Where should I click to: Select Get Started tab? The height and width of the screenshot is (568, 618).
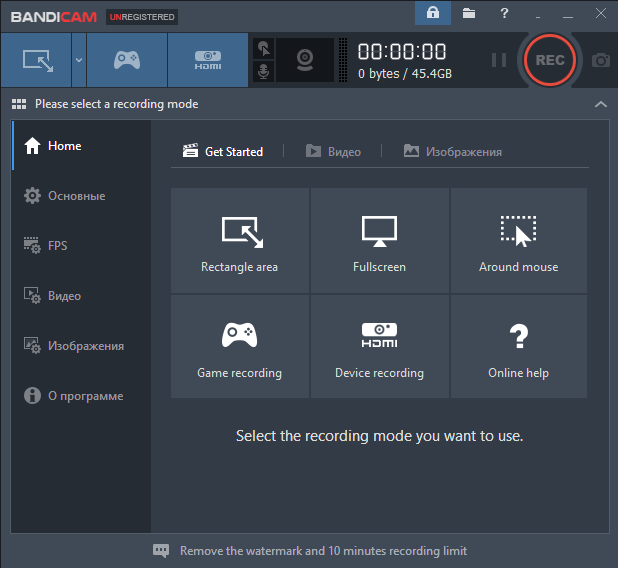point(223,151)
